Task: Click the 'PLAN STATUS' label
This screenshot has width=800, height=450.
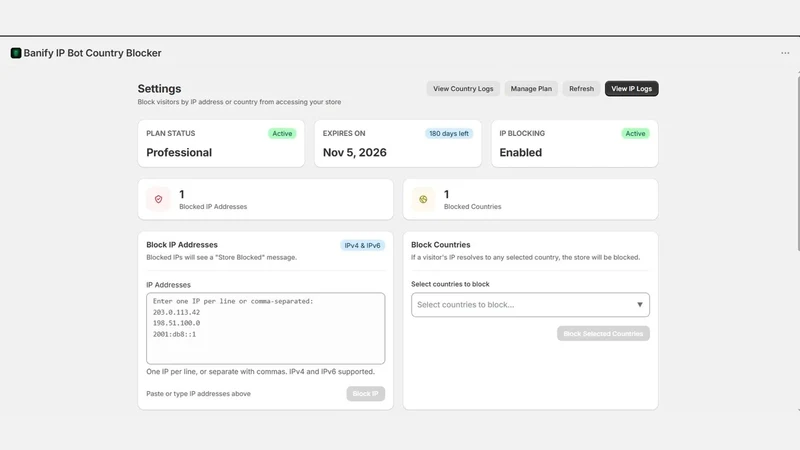Action: (170, 134)
